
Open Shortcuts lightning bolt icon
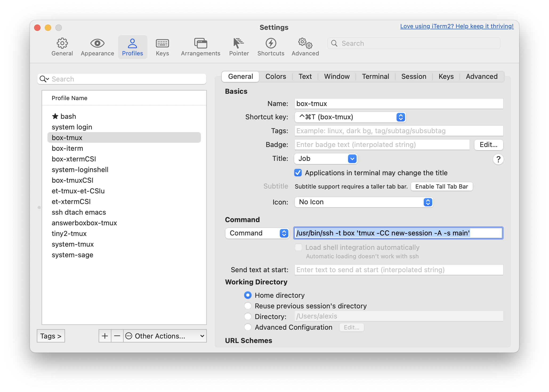[271, 43]
